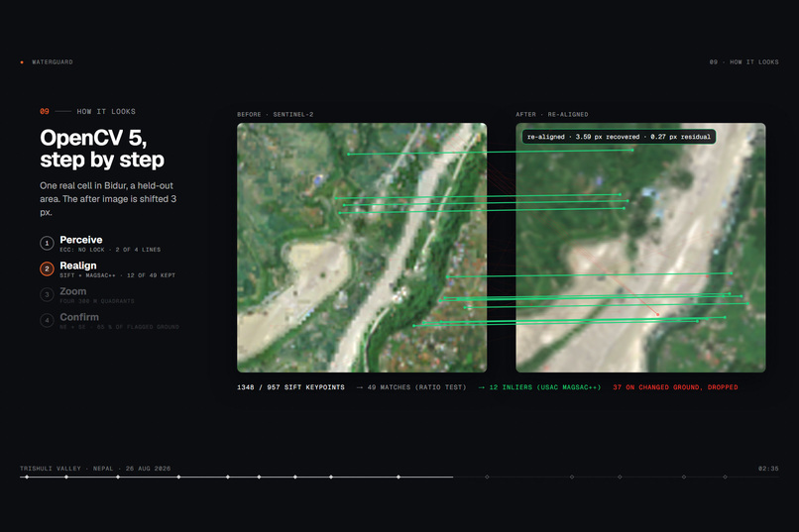Screen dimensions: 799x532
Task: Click the end of the filled timeline progress
Action: [x=452, y=478]
